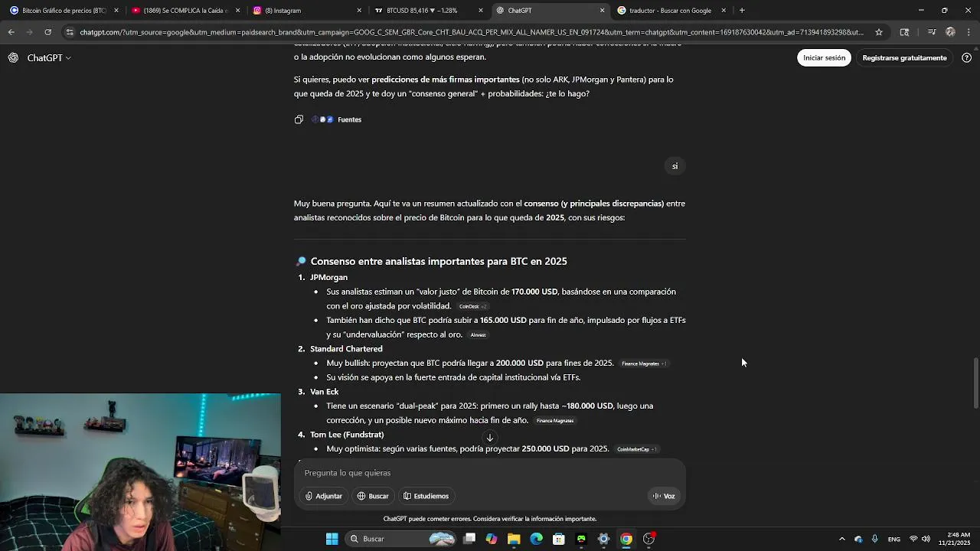The height and width of the screenshot is (551, 980).
Task: Click the JPMorgan list heading
Action: point(328,278)
